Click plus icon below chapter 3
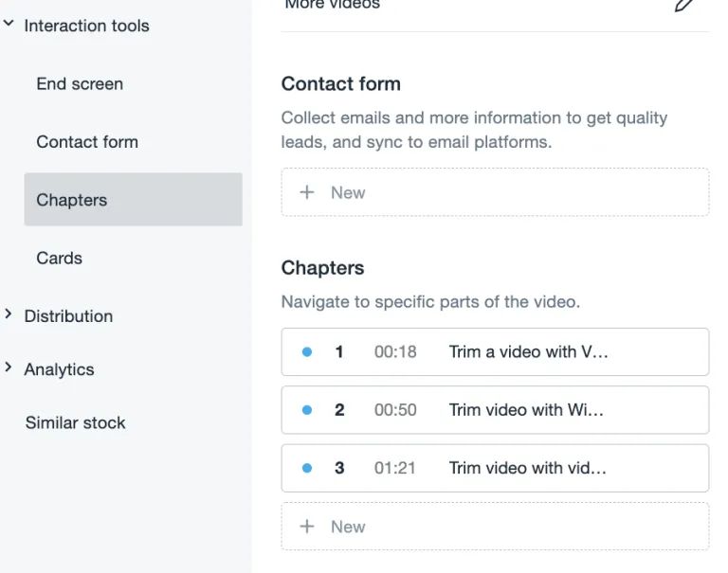 point(307,527)
